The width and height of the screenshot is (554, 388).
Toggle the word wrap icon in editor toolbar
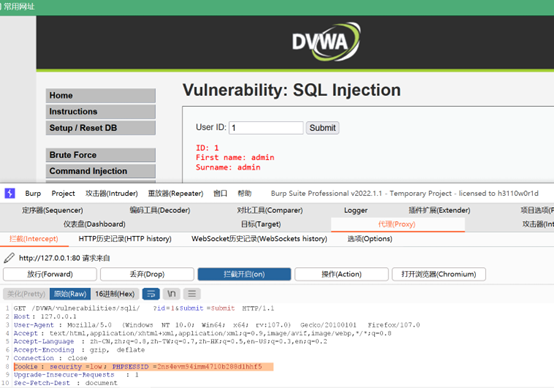click(151, 294)
